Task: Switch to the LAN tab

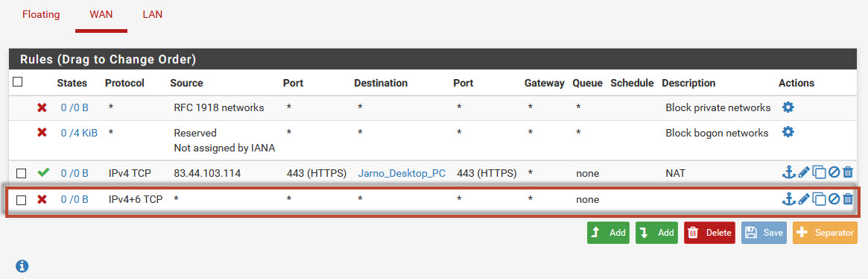Action: point(152,14)
